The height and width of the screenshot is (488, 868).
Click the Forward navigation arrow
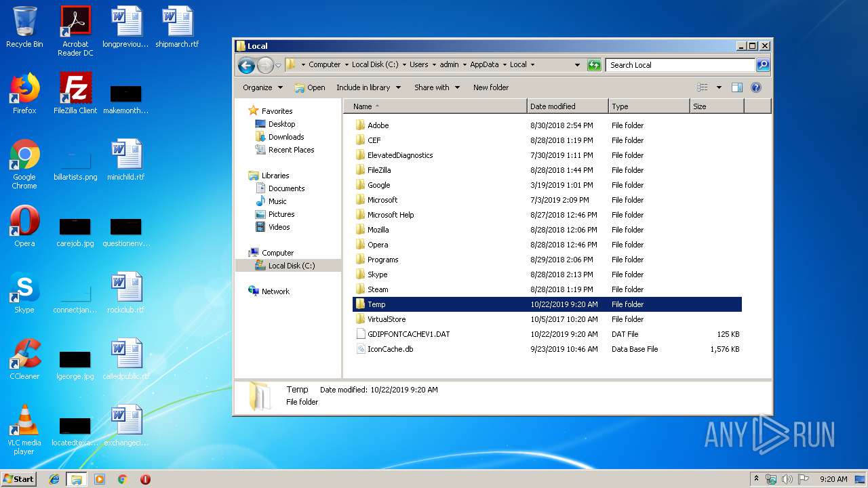[265, 65]
